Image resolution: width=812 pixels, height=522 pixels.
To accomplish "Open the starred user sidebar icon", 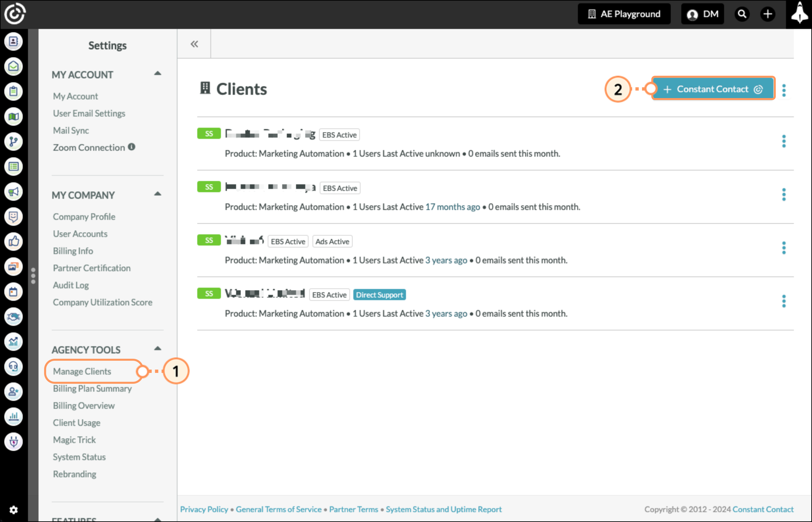I will [x=13, y=392].
